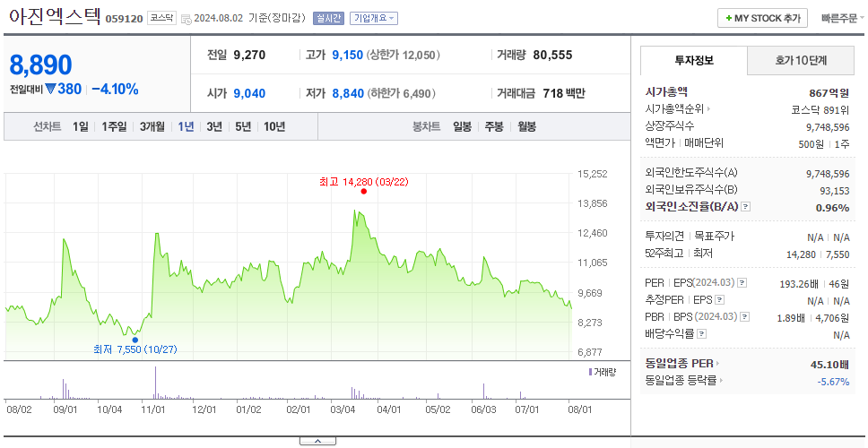Select the 1주일 line chart period
Image resolution: width=868 pixels, height=448 pixels.
click(114, 126)
